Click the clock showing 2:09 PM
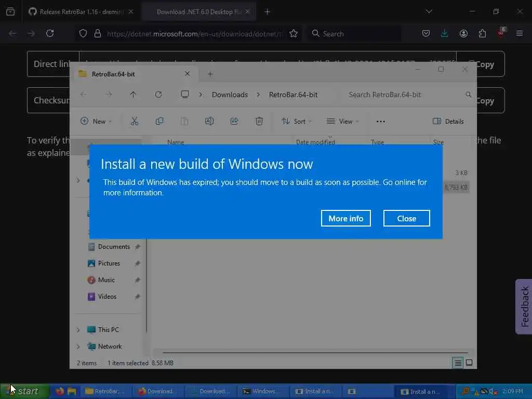The width and height of the screenshot is (532, 399). pos(513,391)
